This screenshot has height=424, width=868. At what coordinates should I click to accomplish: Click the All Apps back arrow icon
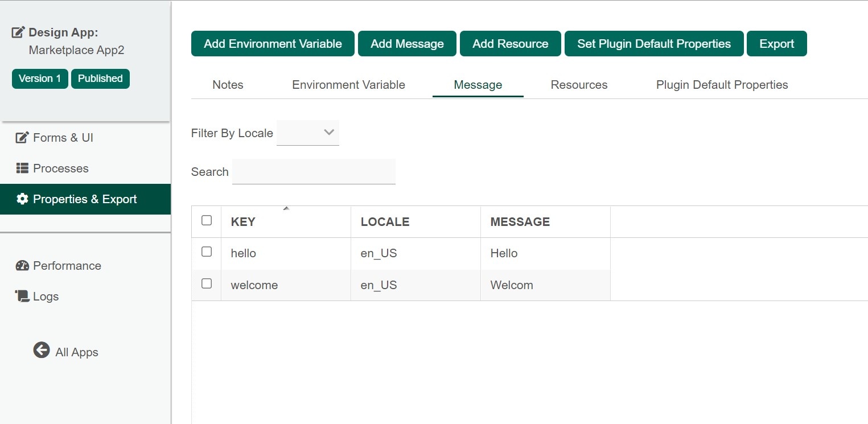point(42,350)
